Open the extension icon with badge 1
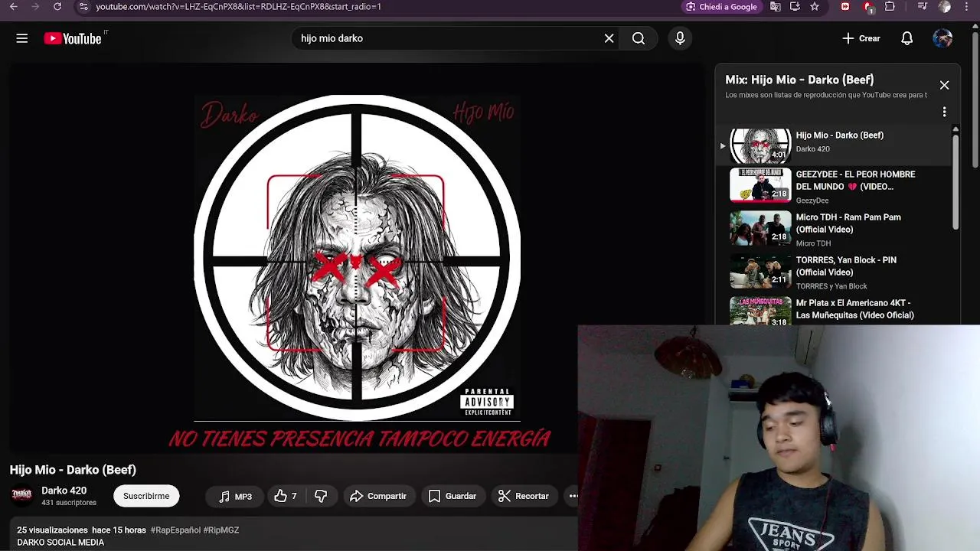The width and height of the screenshot is (980, 551). [868, 7]
